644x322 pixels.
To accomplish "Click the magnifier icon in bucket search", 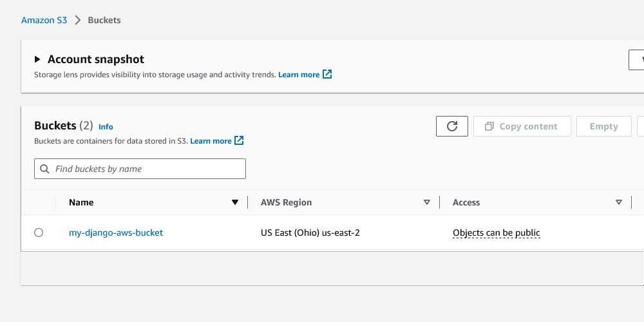I will pos(44,169).
